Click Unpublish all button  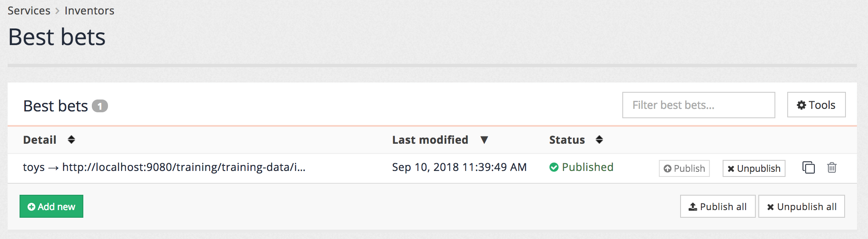pos(801,207)
